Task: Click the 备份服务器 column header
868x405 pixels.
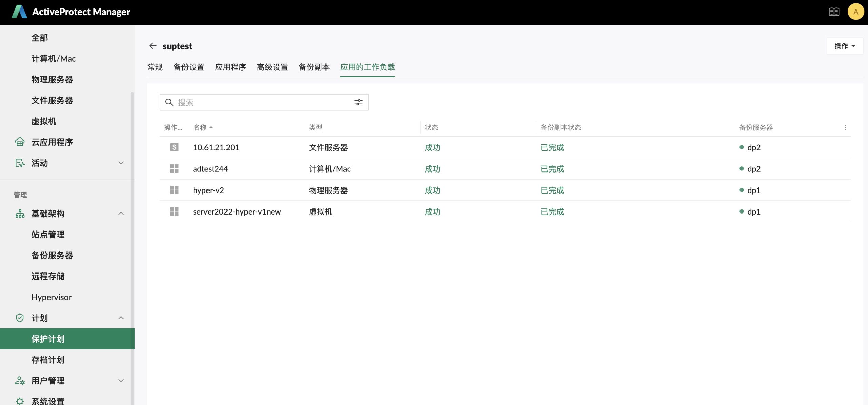Action: pyautogui.click(x=756, y=127)
